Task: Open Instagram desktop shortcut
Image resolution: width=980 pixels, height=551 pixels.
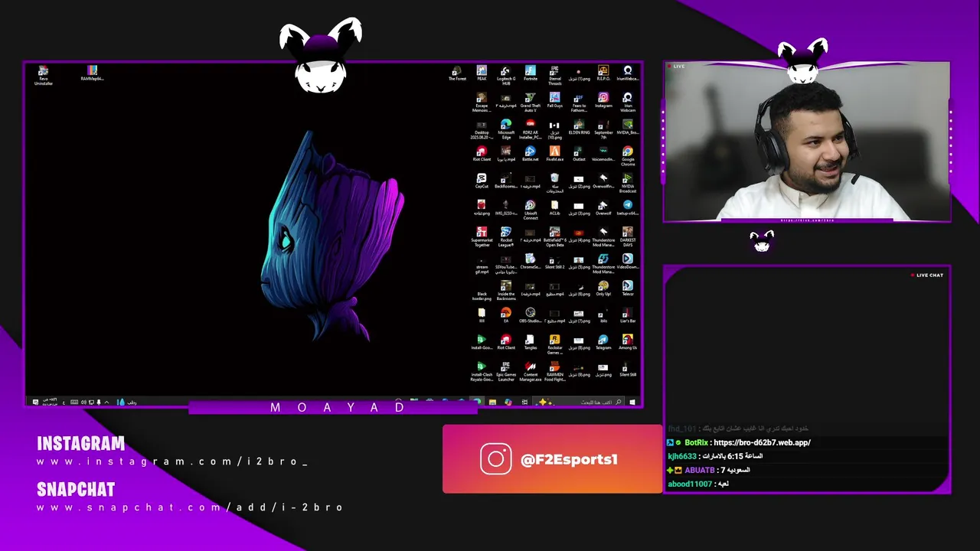Action: pos(603,101)
